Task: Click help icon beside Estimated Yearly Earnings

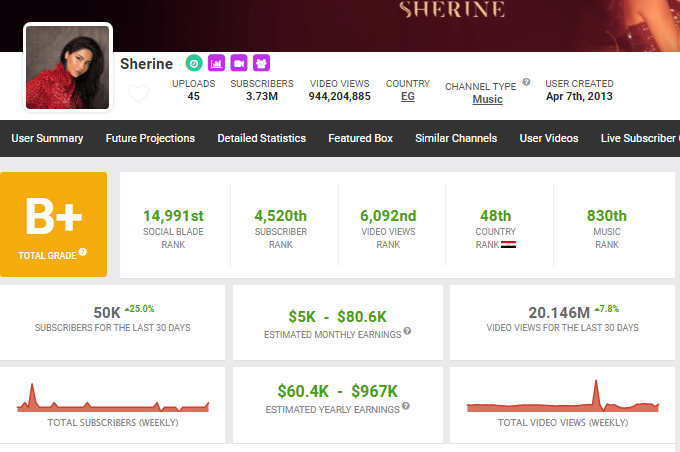Action: tap(402, 409)
